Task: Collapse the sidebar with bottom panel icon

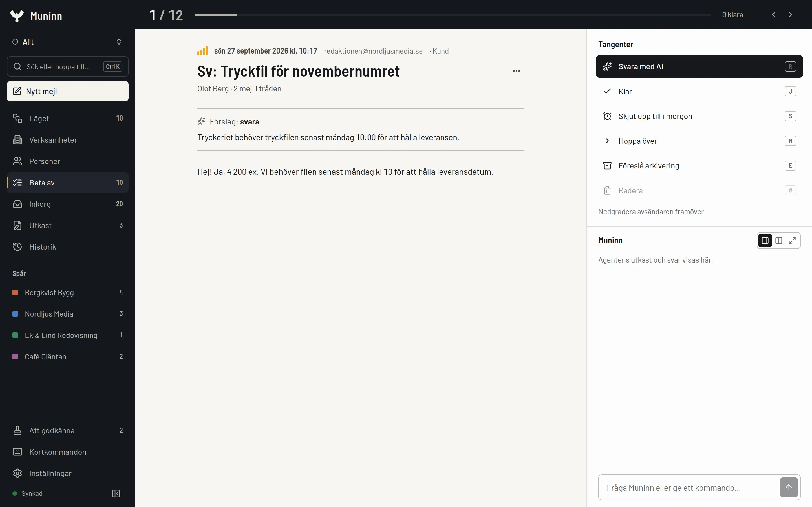Action: [116, 493]
